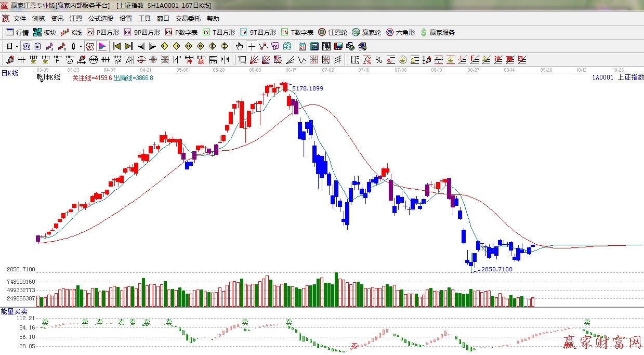
Task: Open the 六角形 hexagon chart
Action: (x=400, y=32)
